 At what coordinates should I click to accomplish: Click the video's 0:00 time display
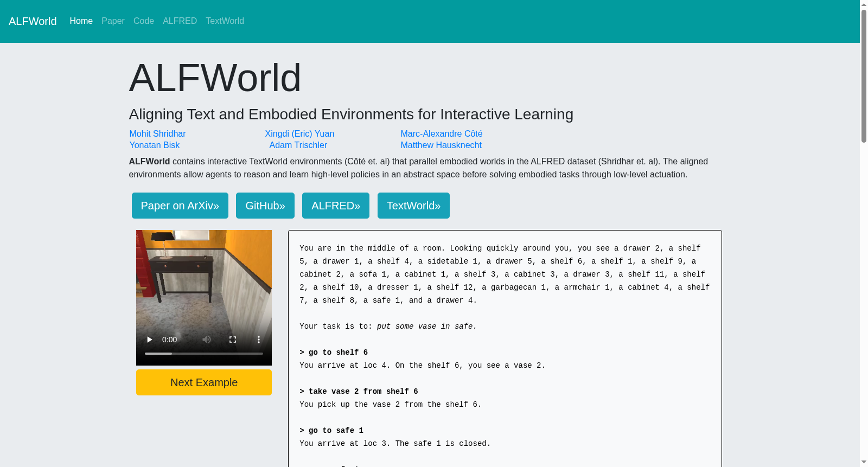point(169,340)
